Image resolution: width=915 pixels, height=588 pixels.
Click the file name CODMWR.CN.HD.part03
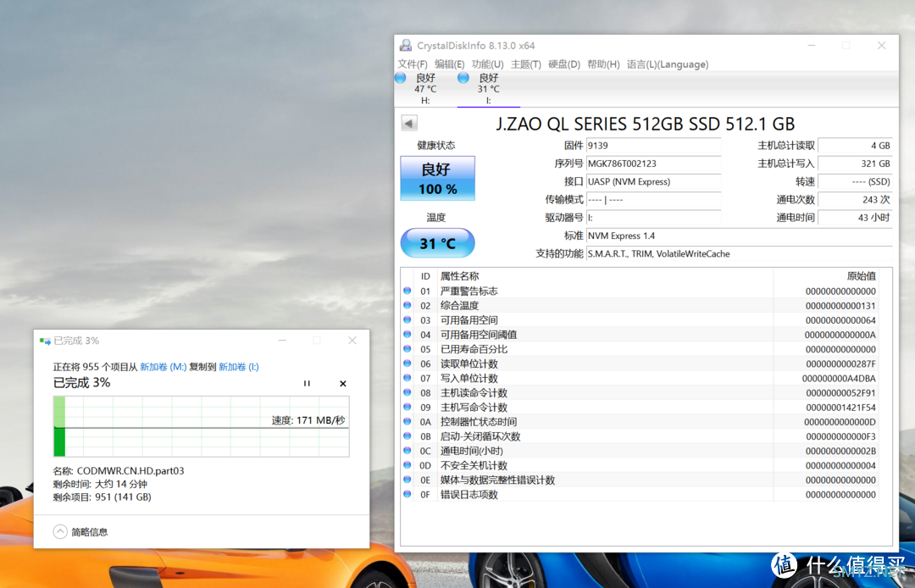130,471
